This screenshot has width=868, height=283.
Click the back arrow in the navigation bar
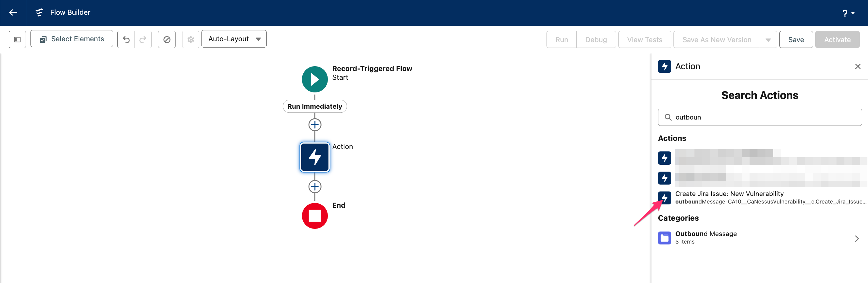pyautogui.click(x=13, y=12)
